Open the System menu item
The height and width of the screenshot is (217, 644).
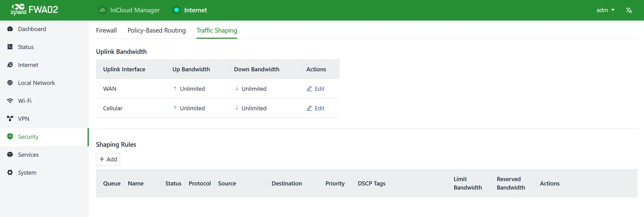44,173
